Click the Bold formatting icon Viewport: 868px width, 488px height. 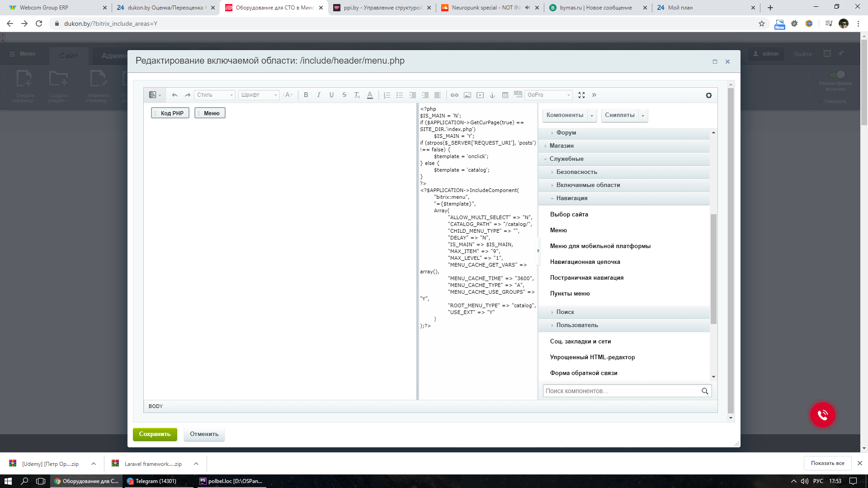[x=306, y=95]
